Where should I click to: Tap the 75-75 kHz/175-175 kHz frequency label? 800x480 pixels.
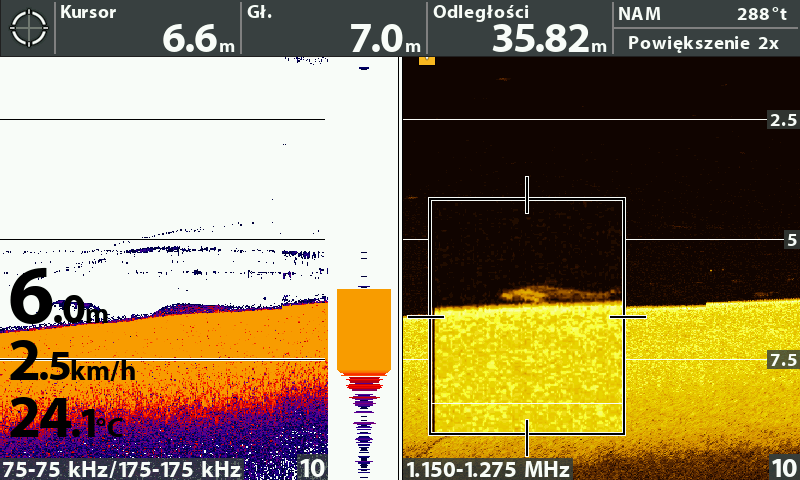[122, 468]
